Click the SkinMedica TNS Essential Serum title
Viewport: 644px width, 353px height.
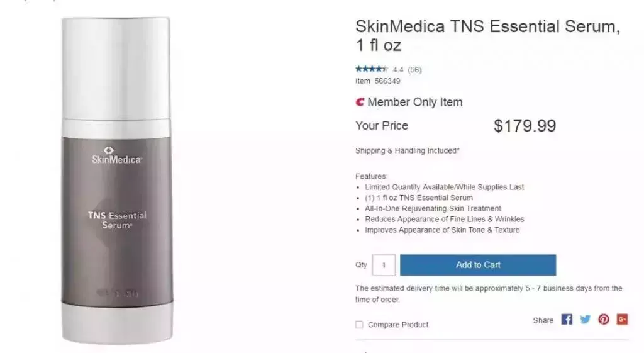[x=487, y=36]
